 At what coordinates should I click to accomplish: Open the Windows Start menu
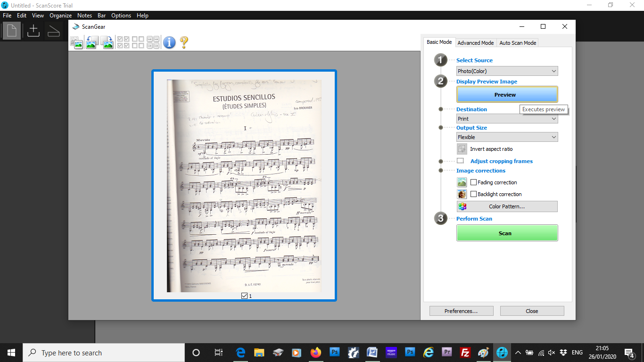[x=11, y=353]
